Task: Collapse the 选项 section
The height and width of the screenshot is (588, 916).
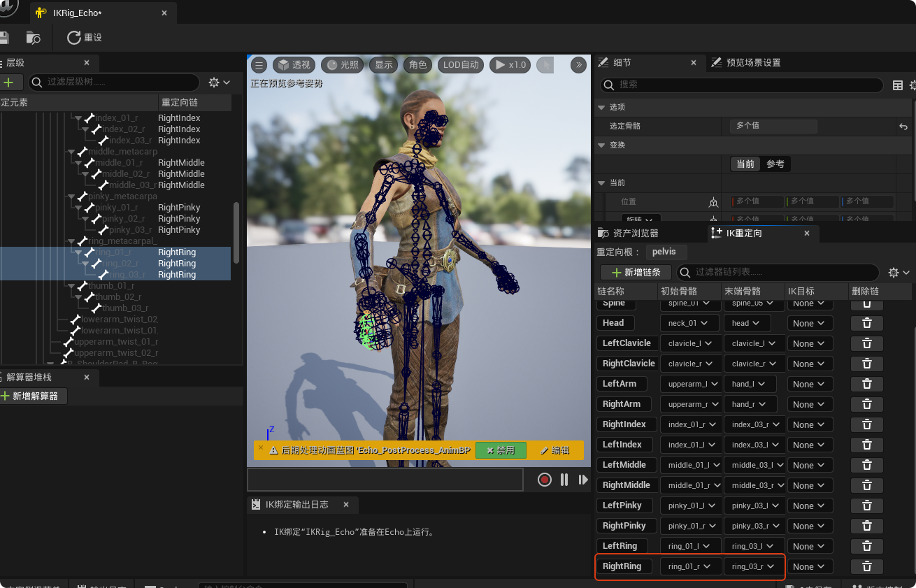Action: pyautogui.click(x=601, y=107)
